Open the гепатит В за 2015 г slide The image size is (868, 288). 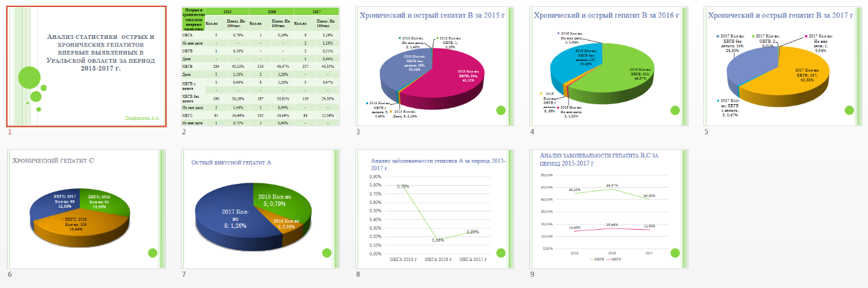coord(435,67)
